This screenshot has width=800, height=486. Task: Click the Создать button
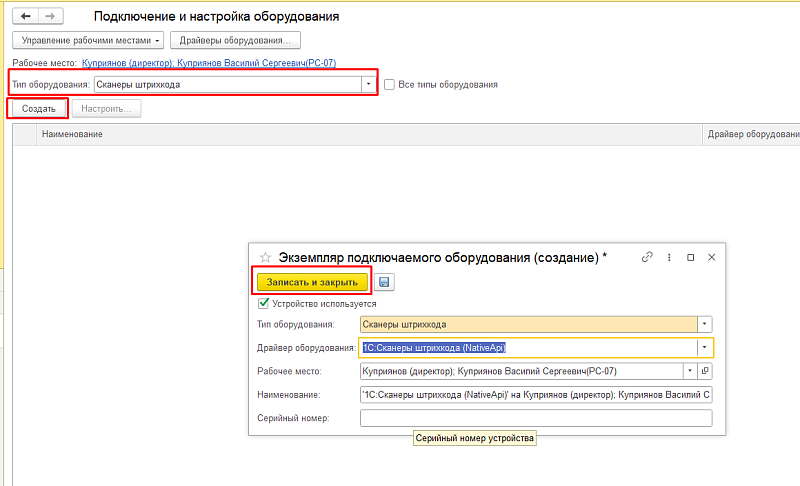38,108
